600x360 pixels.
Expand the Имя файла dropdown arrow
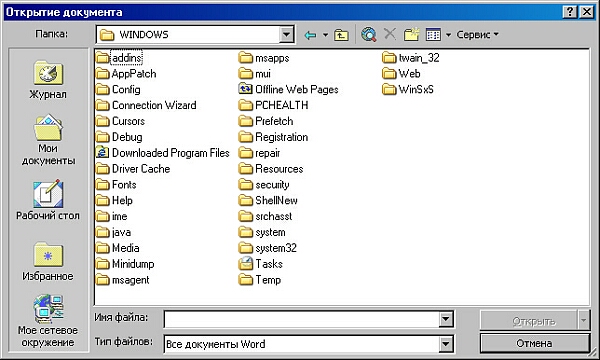[446, 319]
